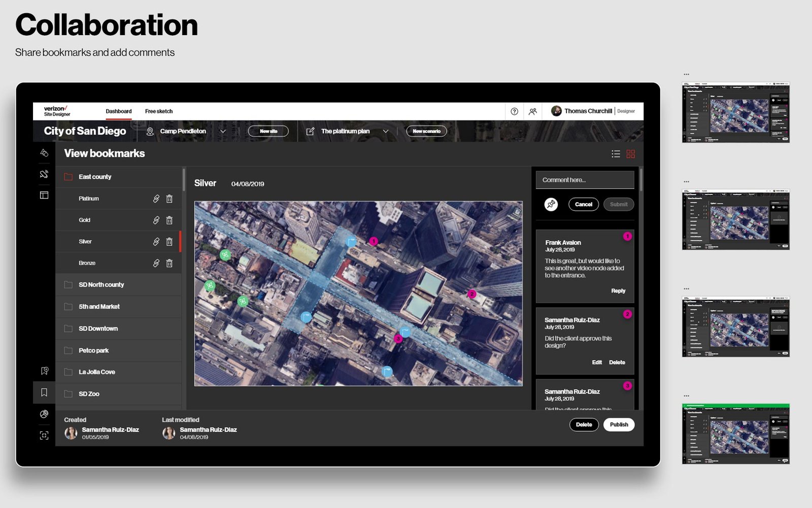
Task: Attach link for Gold bookmark
Action: point(156,220)
